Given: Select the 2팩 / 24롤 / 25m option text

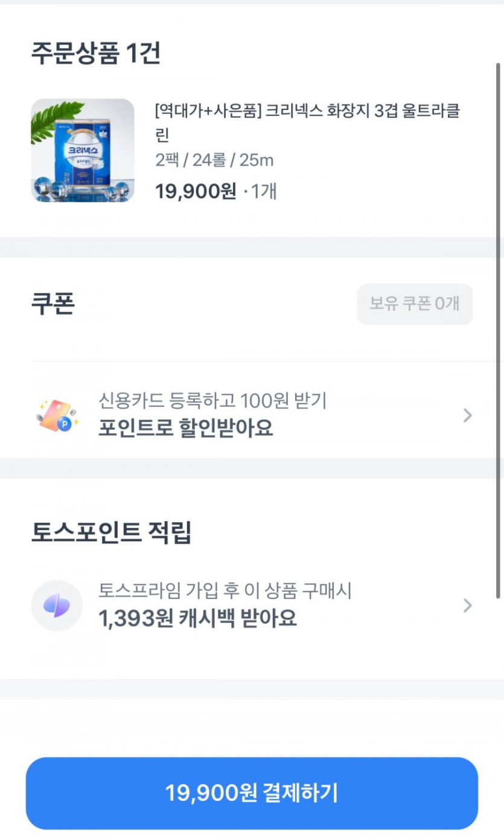Looking at the screenshot, I should [x=214, y=160].
